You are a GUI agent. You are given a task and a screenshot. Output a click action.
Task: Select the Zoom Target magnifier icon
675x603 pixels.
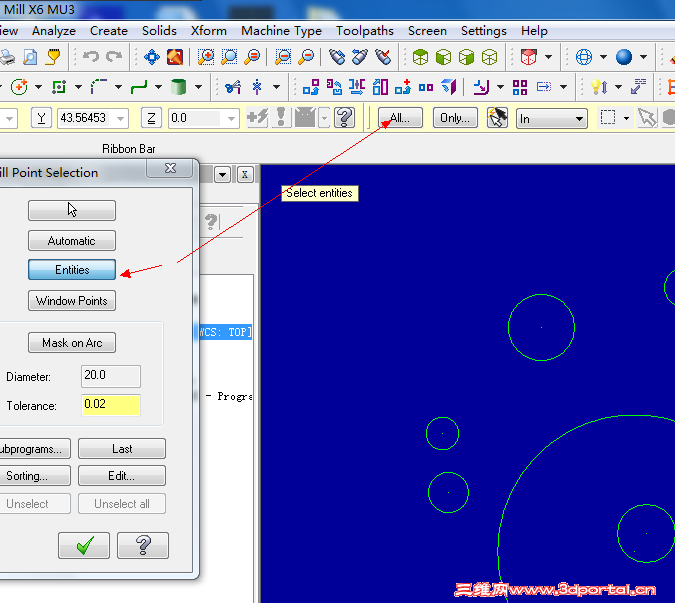point(229,57)
